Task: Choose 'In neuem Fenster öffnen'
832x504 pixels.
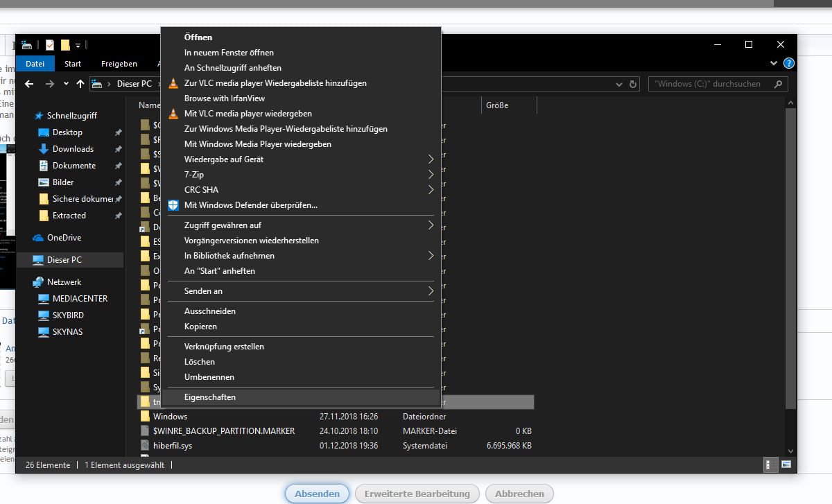Action: coord(300,53)
